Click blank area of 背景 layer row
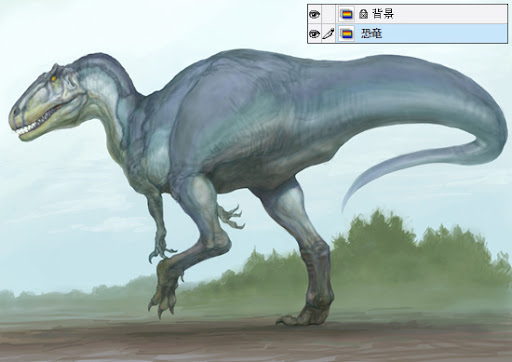 pyautogui.click(x=450, y=14)
